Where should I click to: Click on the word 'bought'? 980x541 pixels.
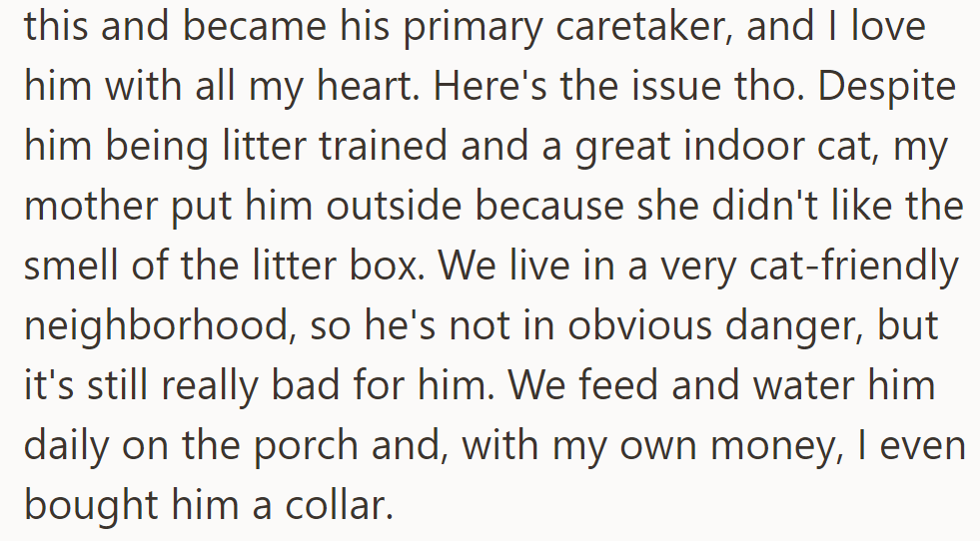click(x=87, y=504)
